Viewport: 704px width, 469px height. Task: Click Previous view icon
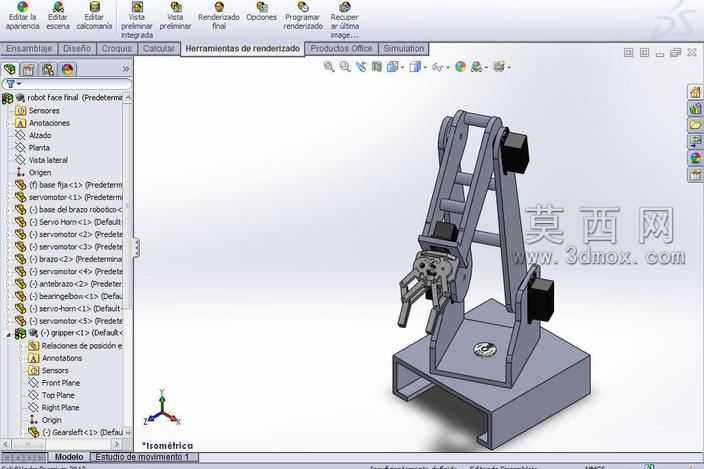(x=361, y=67)
